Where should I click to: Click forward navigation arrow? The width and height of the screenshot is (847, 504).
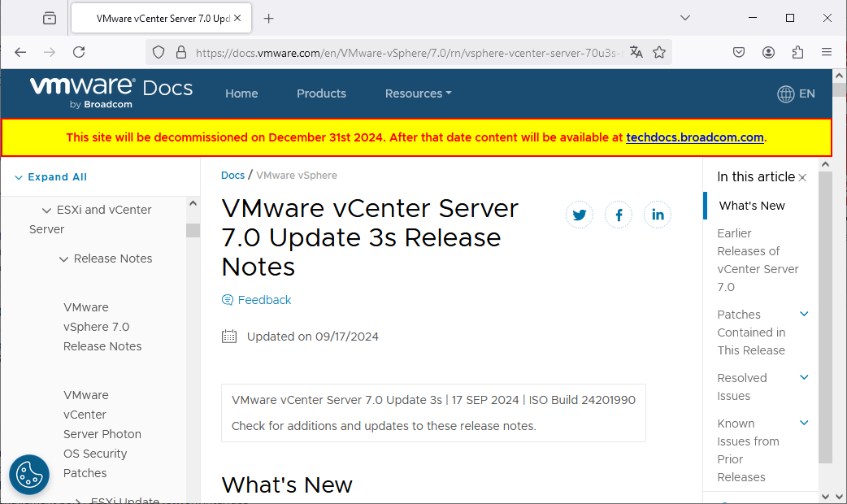pos(49,52)
